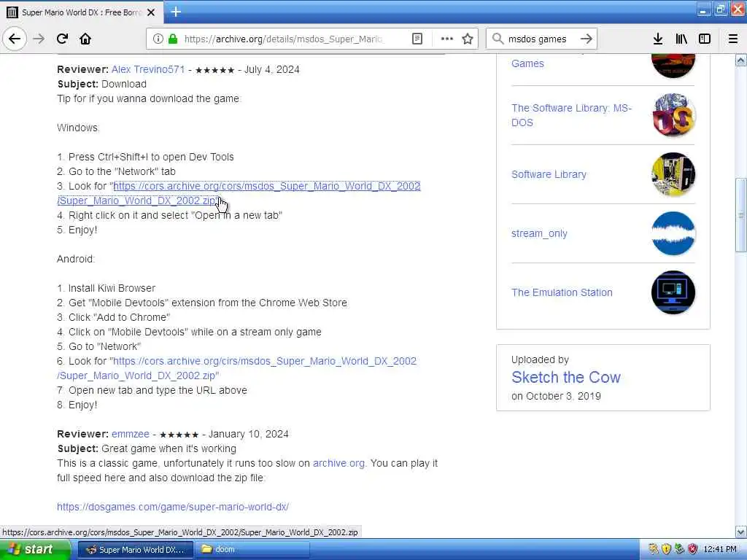Click the page scrollbar up arrow

pos(741,61)
